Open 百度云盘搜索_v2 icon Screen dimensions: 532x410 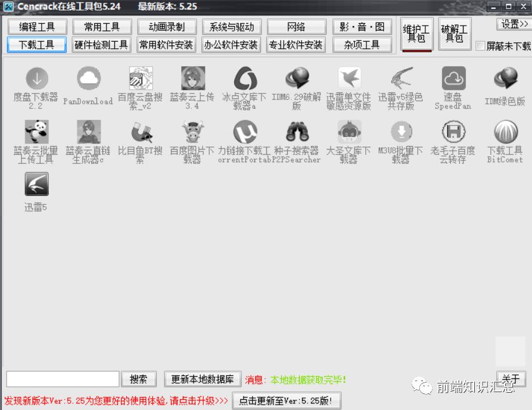click(141, 79)
